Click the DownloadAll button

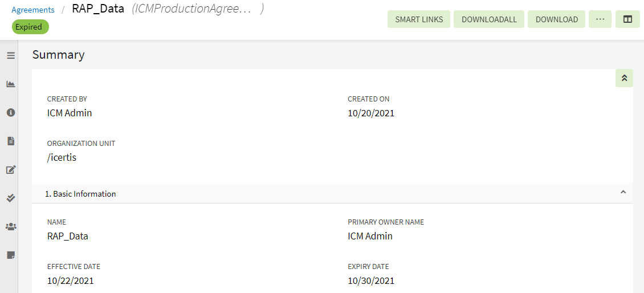[x=489, y=19]
